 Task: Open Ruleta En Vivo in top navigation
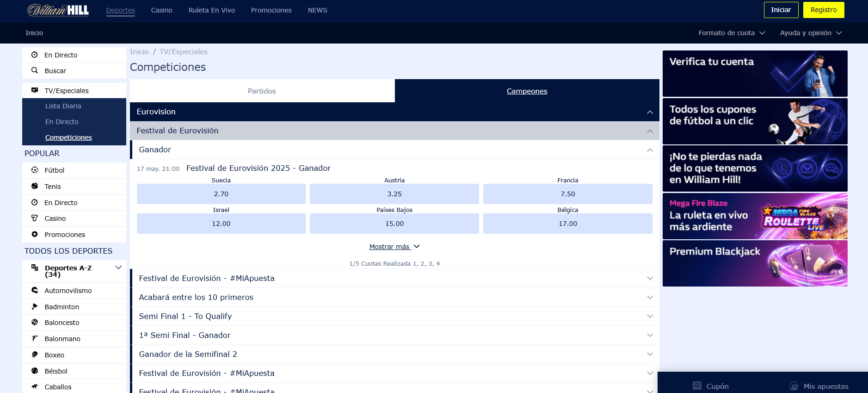[x=211, y=10]
